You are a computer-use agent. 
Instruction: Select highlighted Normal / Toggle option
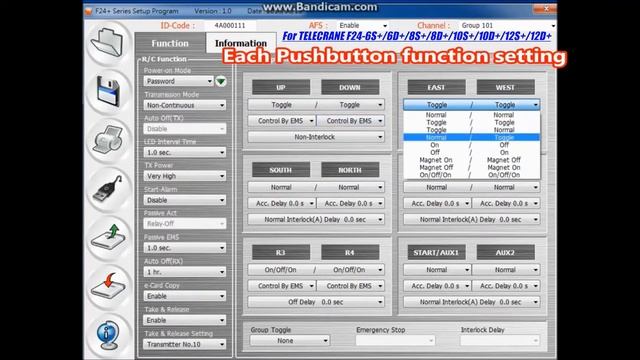471,137
